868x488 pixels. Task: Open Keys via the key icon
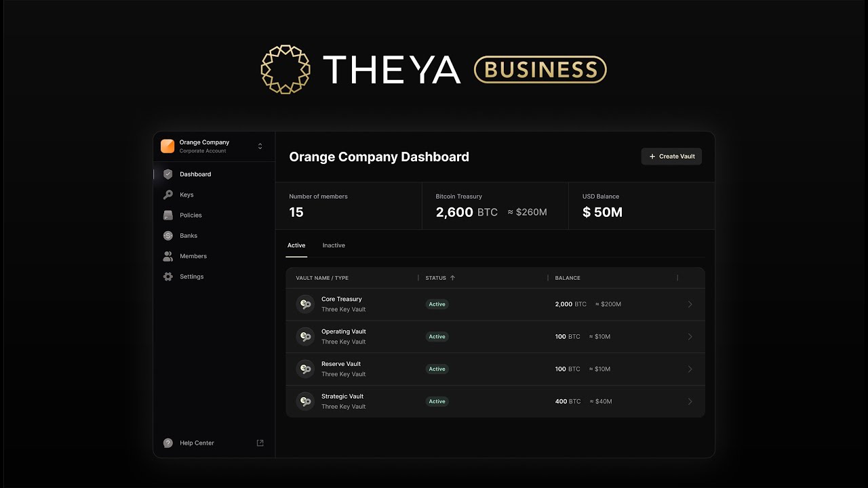pos(168,195)
